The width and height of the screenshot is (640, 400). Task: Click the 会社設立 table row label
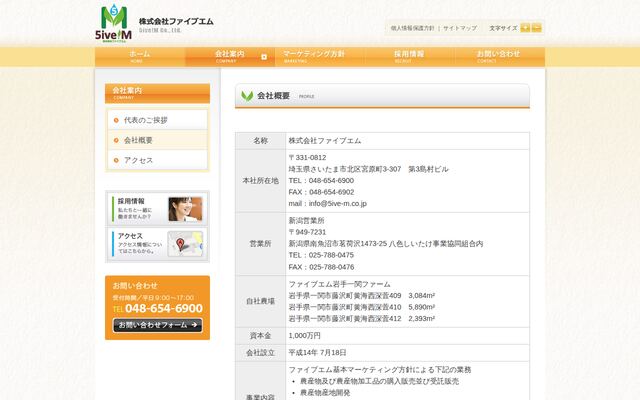pyautogui.click(x=260, y=353)
